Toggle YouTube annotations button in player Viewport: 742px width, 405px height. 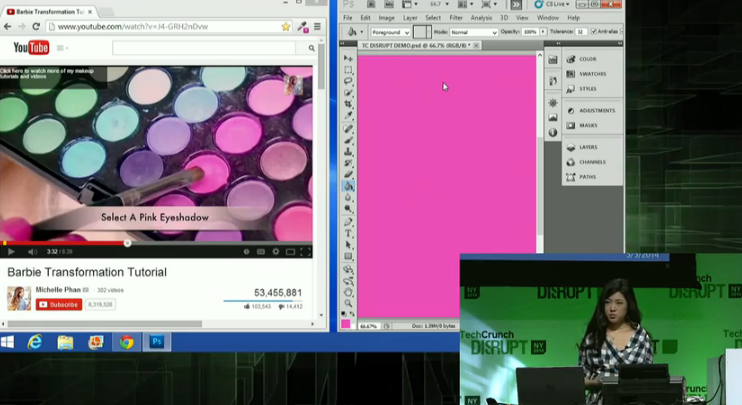click(246, 252)
